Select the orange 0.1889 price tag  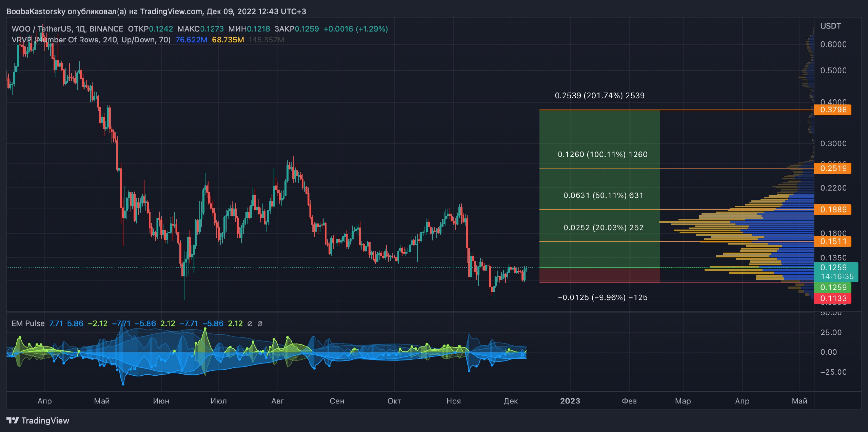[832, 210]
